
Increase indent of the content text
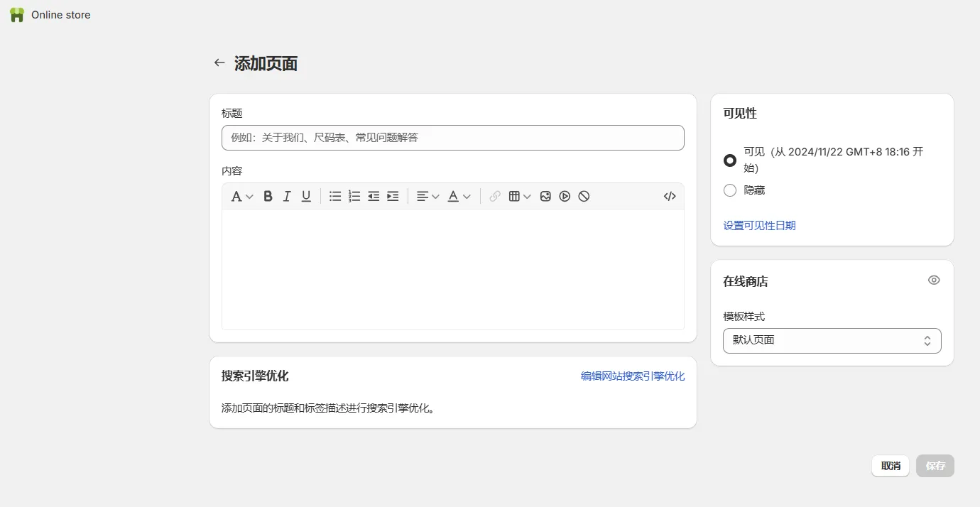pyautogui.click(x=393, y=196)
